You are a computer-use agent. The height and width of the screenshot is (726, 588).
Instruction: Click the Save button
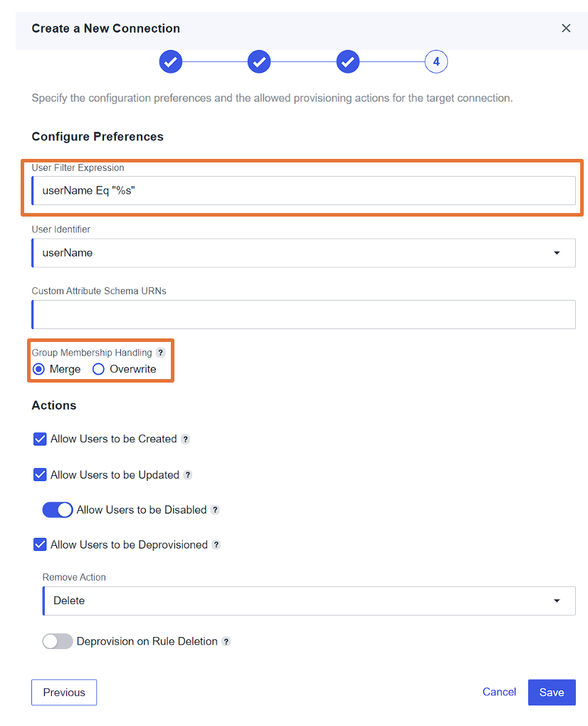552,692
